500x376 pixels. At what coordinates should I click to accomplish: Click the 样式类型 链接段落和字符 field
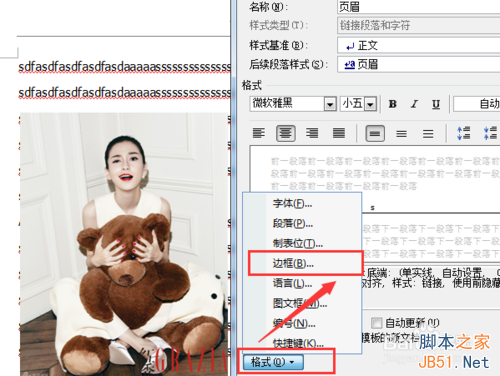419,26
